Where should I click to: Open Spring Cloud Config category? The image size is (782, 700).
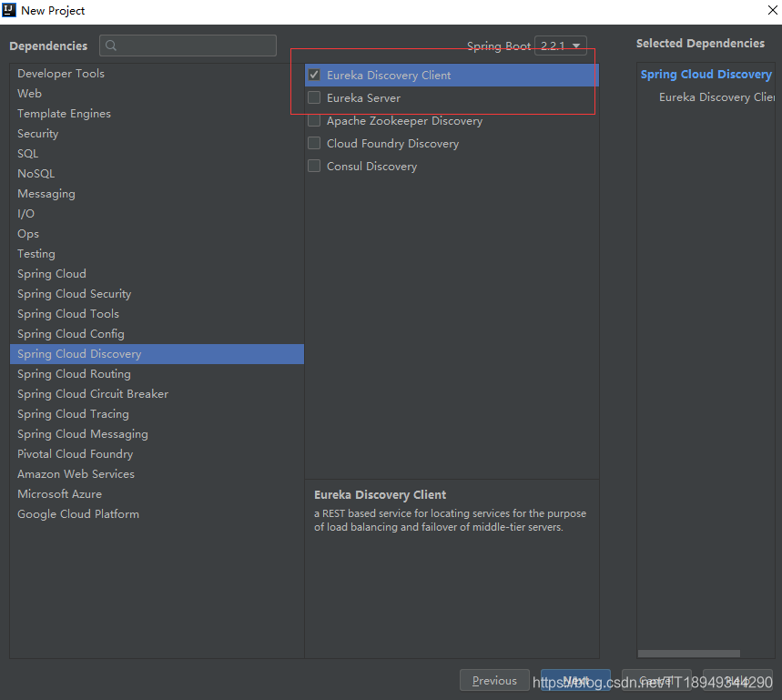(x=157, y=333)
